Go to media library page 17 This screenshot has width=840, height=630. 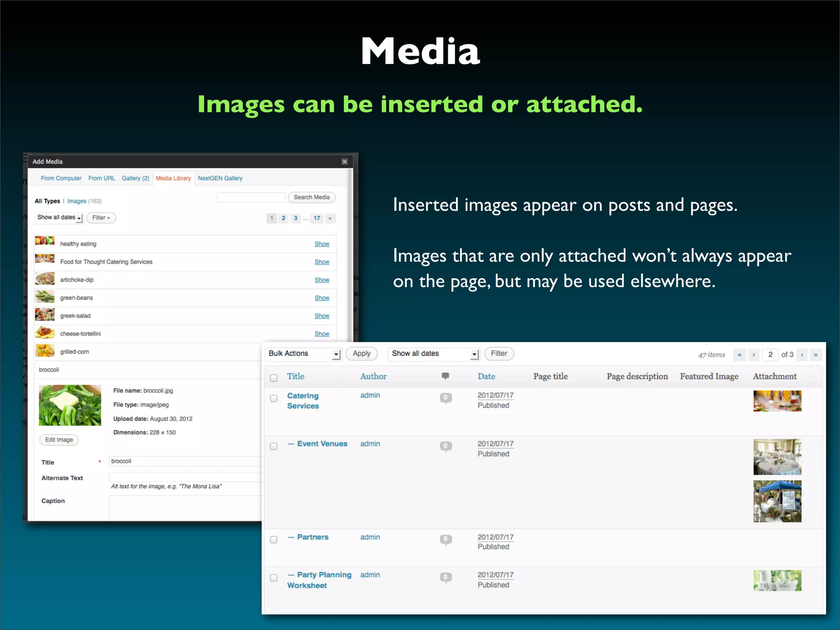[x=317, y=218]
